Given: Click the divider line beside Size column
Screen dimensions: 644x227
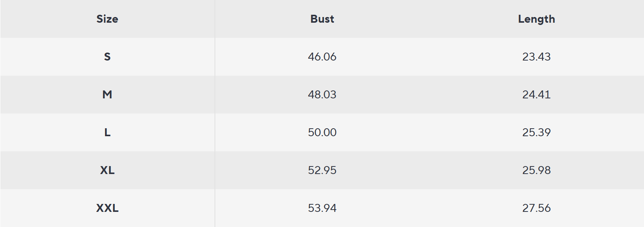Looking at the screenshot, I should click(215, 113).
